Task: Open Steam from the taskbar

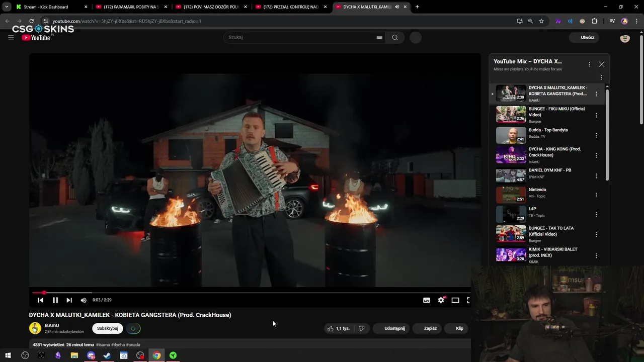Action: point(107,355)
